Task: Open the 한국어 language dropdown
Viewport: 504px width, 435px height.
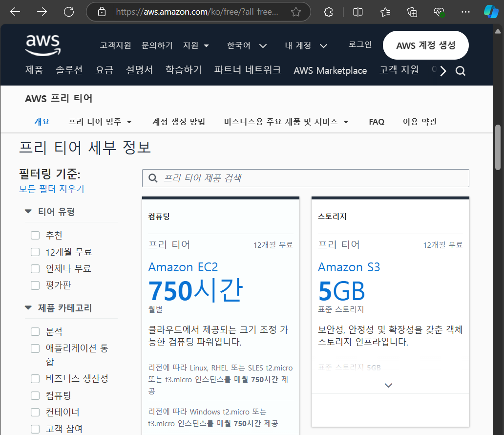Action: coord(247,45)
